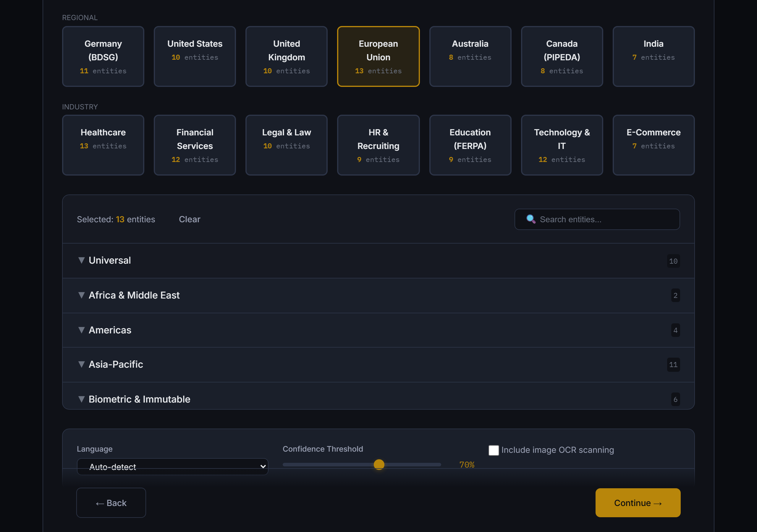
Task: Choose the Financial Services preset
Action: tap(195, 145)
